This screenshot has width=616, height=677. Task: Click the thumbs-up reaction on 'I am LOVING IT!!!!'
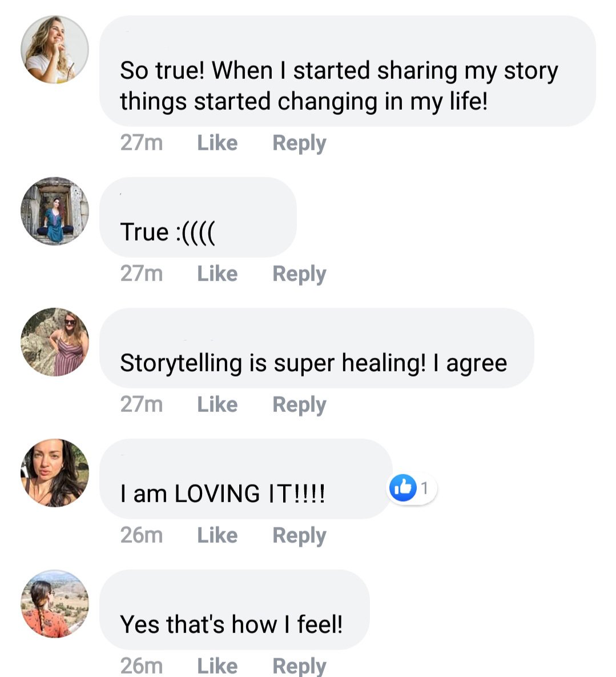pyautogui.click(x=412, y=488)
